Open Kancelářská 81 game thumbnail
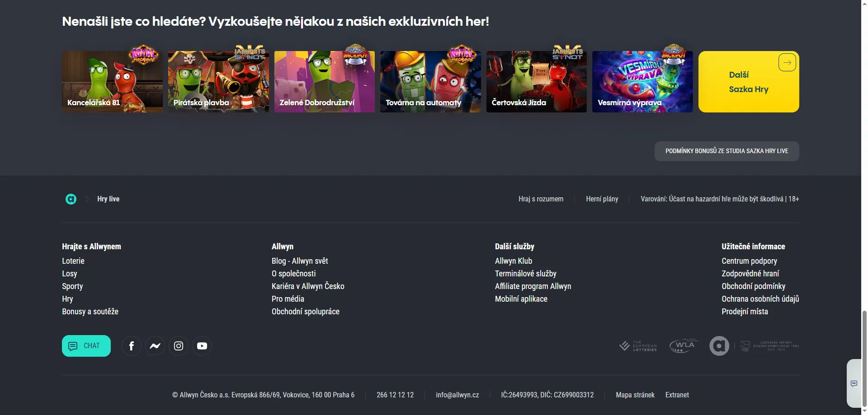The width and height of the screenshot is (868, 415). [112, 82]
